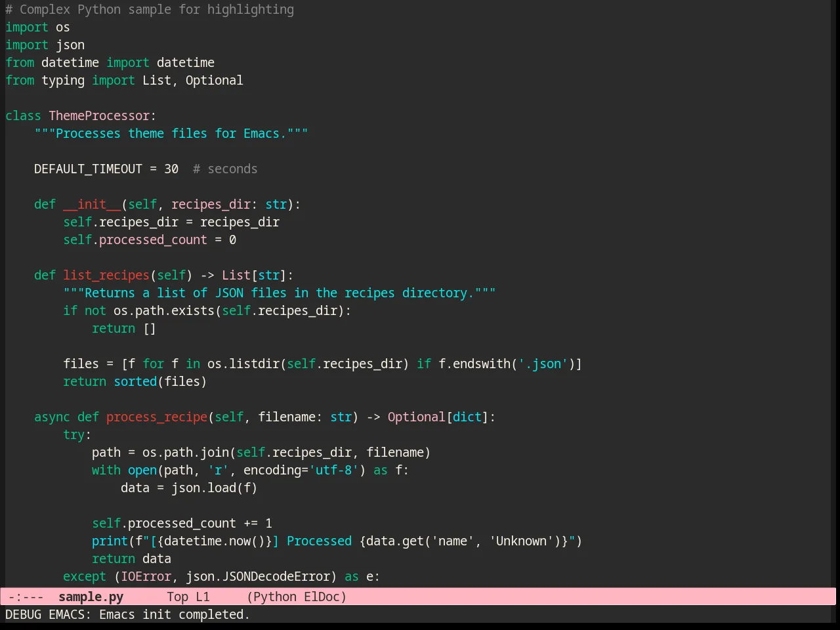The image size is (840, 630).
Task: Click 'json.JSONDecodeError' in except clause
Action: pos(258,576)
